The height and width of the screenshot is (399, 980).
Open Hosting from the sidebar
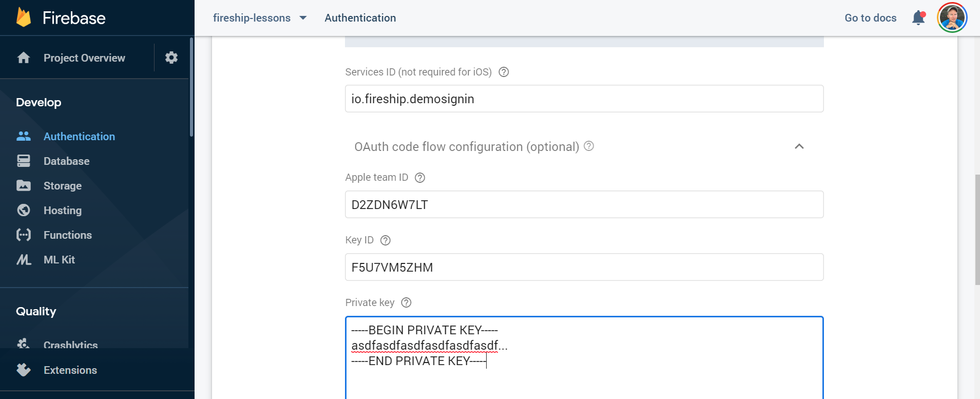[x=24, y=210]
